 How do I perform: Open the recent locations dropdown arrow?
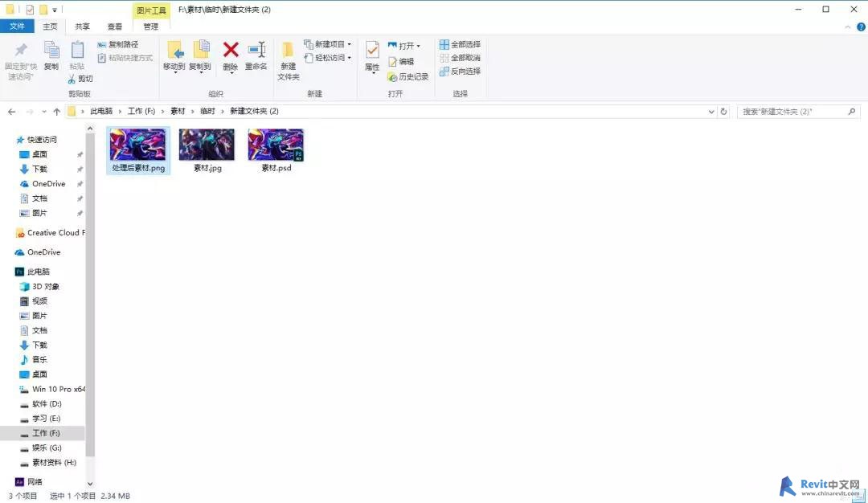[43, 112]
